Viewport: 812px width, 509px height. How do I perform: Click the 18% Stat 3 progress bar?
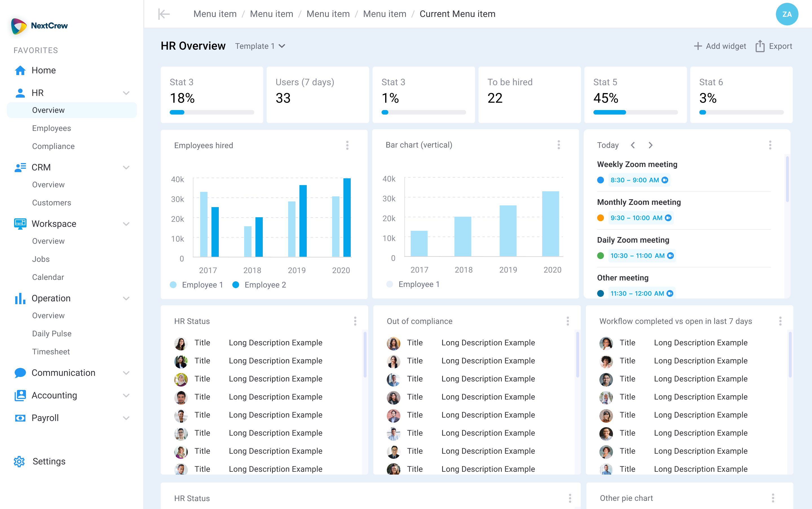tap(211, 113)
